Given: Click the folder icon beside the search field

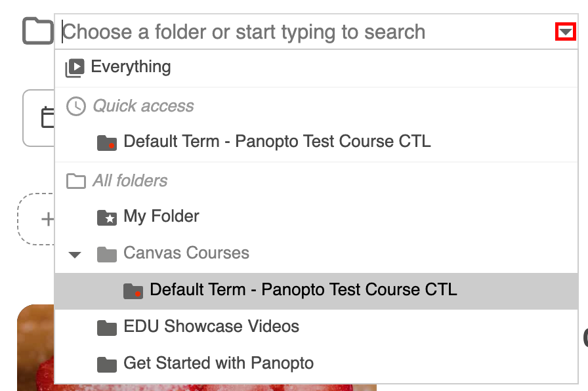Looking at the screenshot, I should point(37,31).
